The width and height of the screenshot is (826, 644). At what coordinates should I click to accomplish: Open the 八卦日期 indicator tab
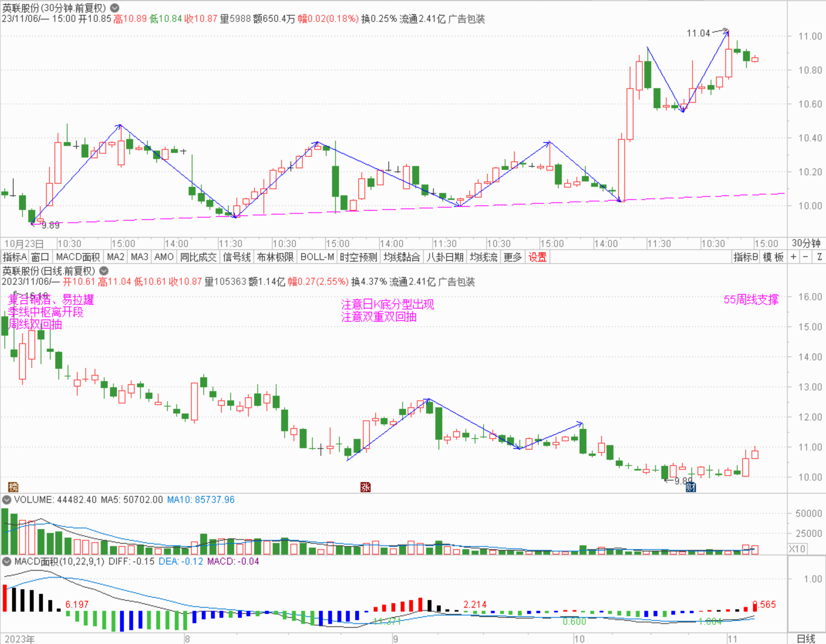coord(445,257)
